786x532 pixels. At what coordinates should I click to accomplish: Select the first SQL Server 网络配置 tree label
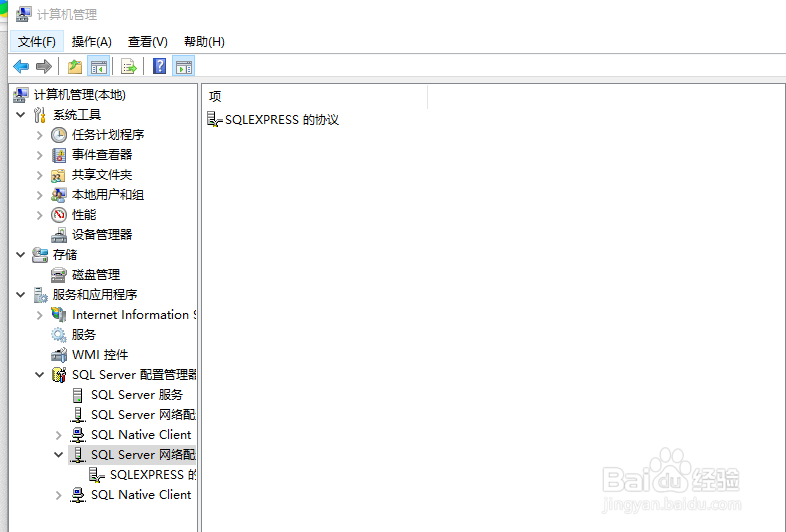click(x=143, y=415)
